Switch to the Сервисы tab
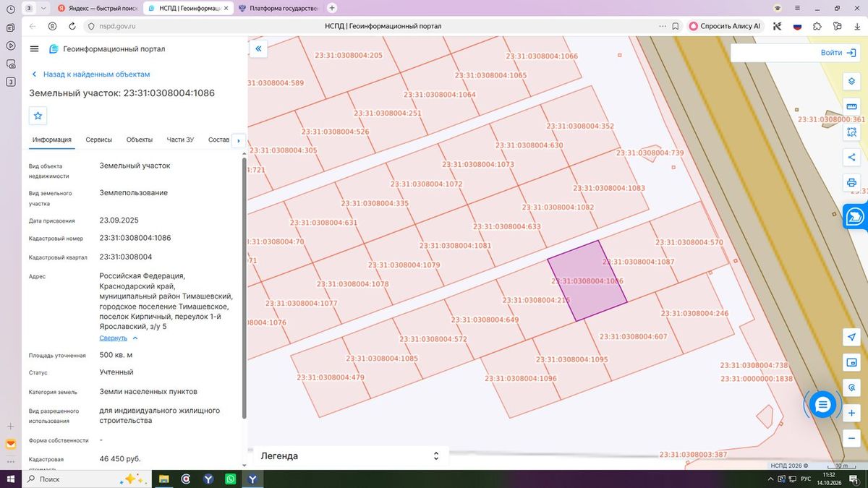Viewport: 868px width, 488px height. 98,140
